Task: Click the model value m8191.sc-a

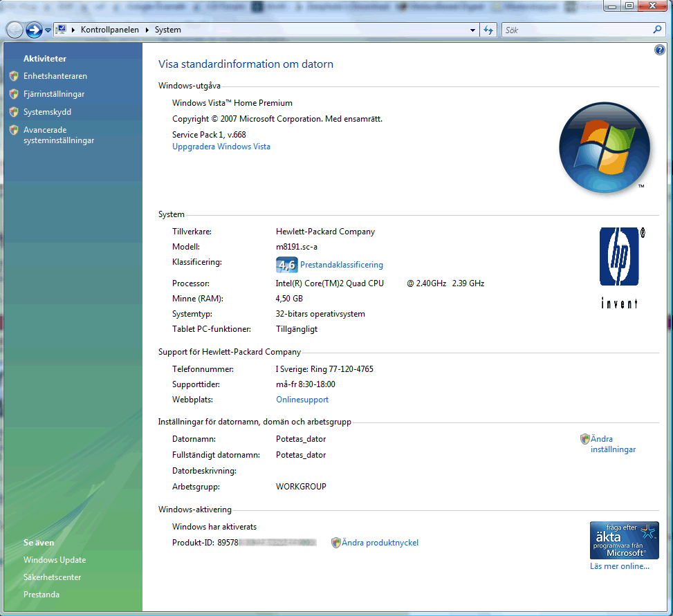Action: click(x=297, y=247)
